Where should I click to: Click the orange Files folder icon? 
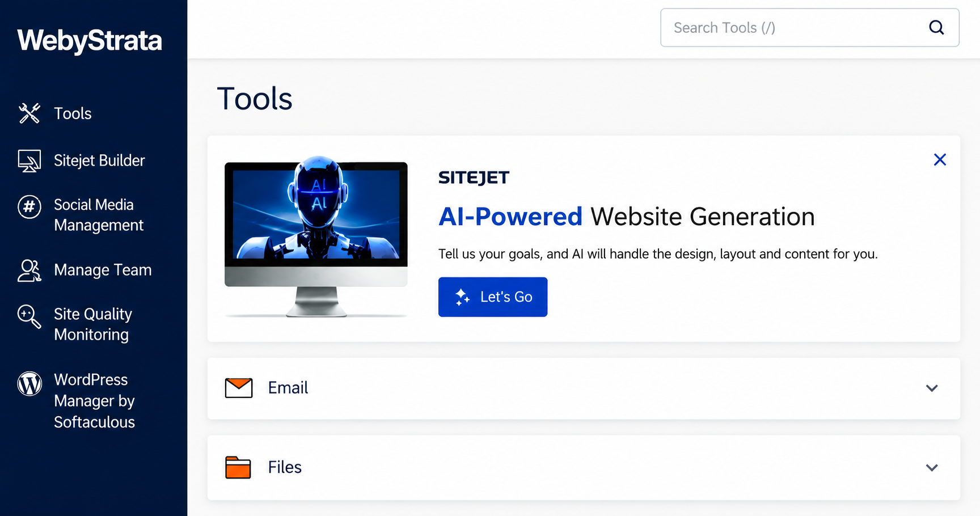point(238,467)
